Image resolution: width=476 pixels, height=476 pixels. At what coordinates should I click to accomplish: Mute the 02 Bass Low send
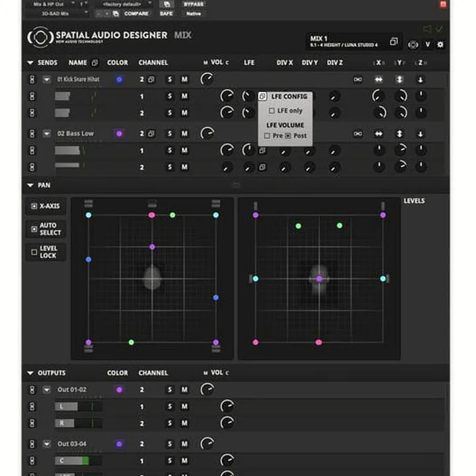coord(184,134)
